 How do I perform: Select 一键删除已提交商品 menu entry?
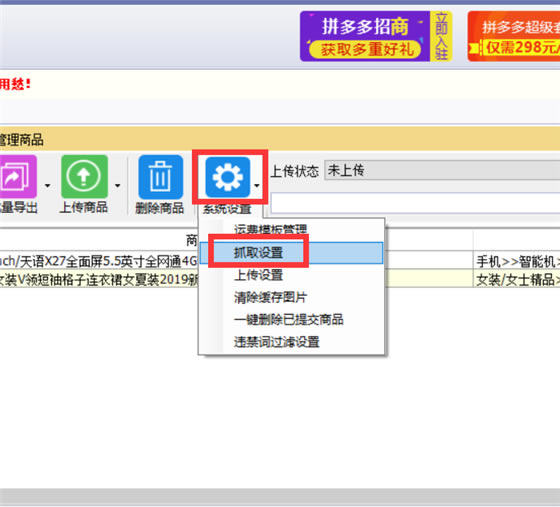tap(289, 319)
